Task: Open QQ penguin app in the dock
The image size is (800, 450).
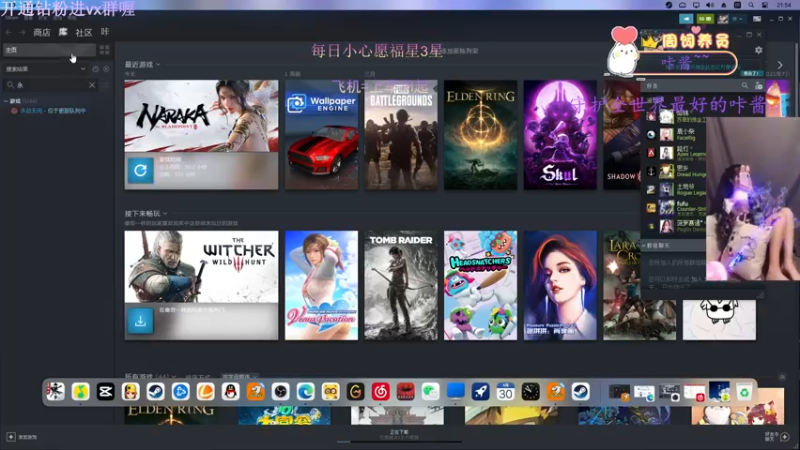Action: (231, 392)
